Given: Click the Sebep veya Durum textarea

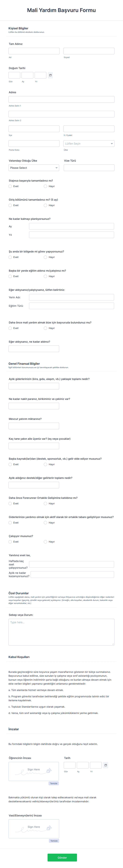Looking at the screenshot, I should (x=61, y=632).
